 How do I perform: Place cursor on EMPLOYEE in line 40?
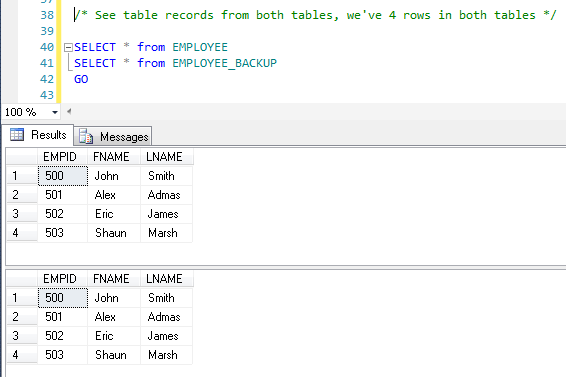[x=200, y=47]
